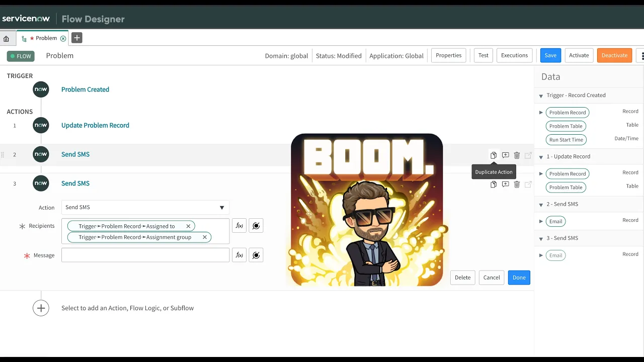Viewport: 644px width, 362px height.
Task: Open the flow Properties
Action: point(448,55)
